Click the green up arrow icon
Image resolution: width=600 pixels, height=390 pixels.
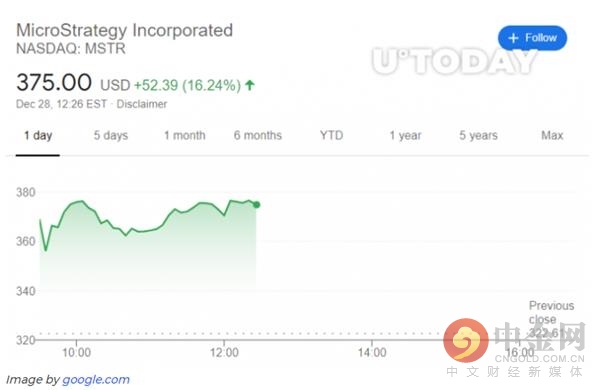point(250,85)
